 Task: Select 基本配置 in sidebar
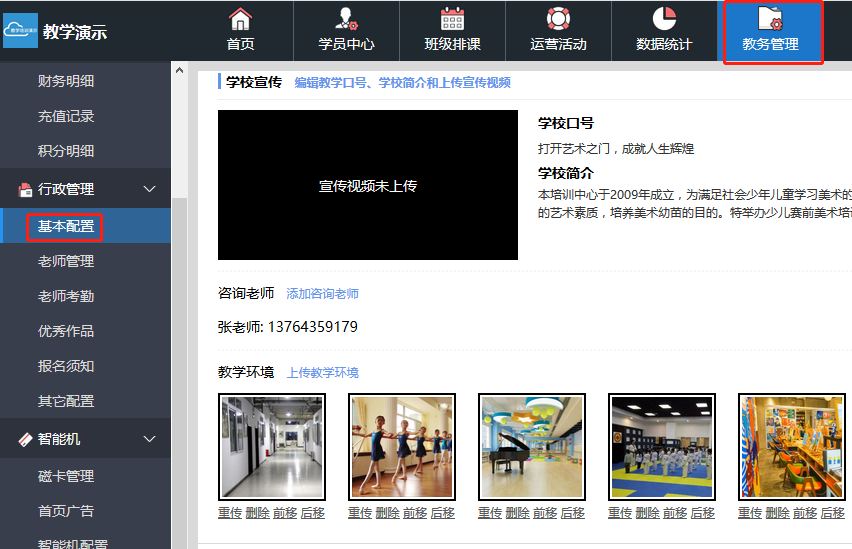[66, 226]
